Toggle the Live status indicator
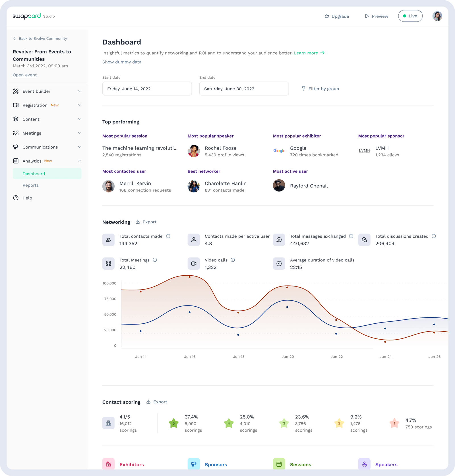455x476 pixels. pos(410,16)
